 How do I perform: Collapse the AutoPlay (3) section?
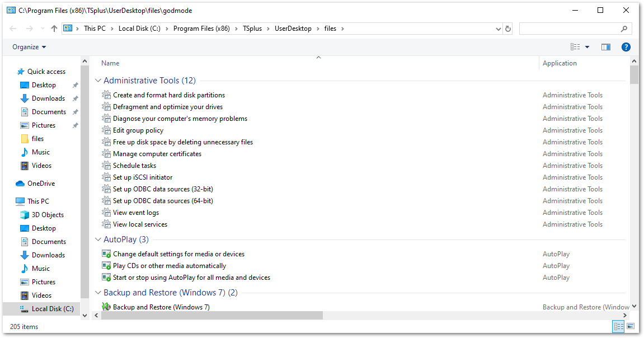pyautogui.click(x=98, y=239)
